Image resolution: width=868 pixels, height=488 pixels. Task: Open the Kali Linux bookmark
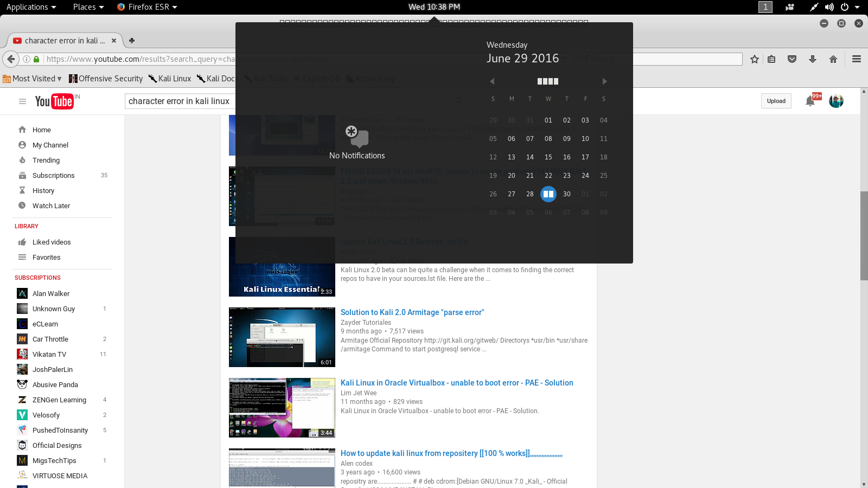pos(170,79)
